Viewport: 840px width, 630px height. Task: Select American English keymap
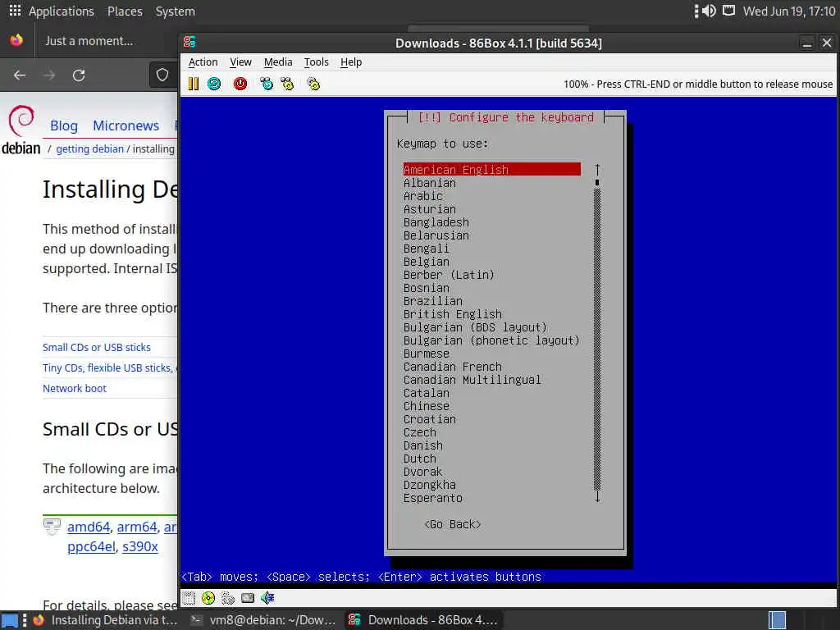pos(492,169)
